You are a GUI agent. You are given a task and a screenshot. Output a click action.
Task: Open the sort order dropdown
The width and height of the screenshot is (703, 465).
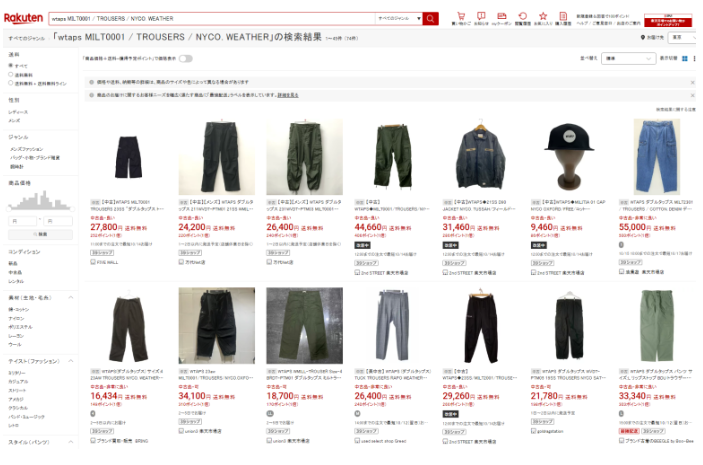(x=628, y=58)
